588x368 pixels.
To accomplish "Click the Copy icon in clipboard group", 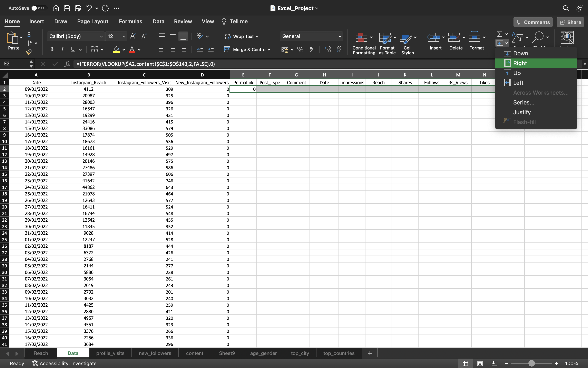I will (29, 43).
